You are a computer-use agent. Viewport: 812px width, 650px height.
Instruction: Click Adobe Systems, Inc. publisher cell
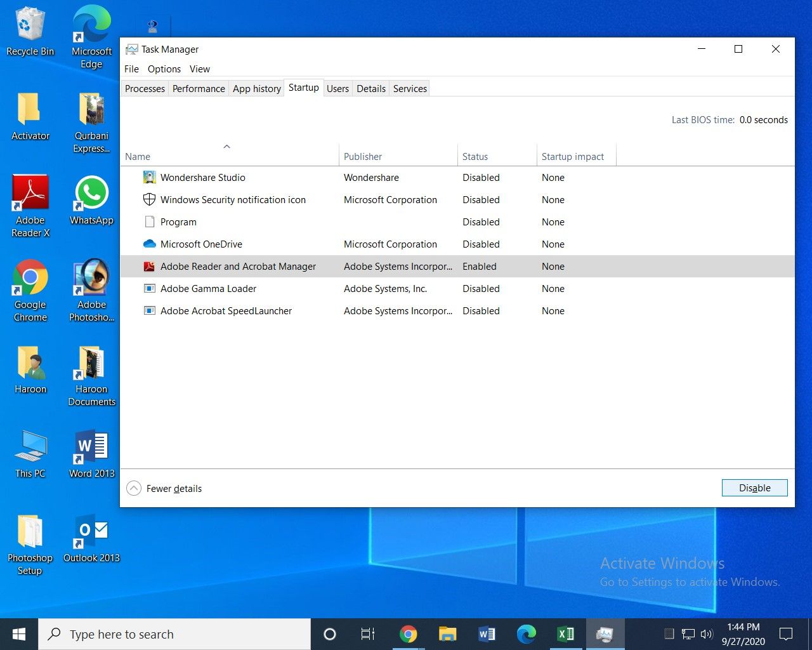click(385, 289)
